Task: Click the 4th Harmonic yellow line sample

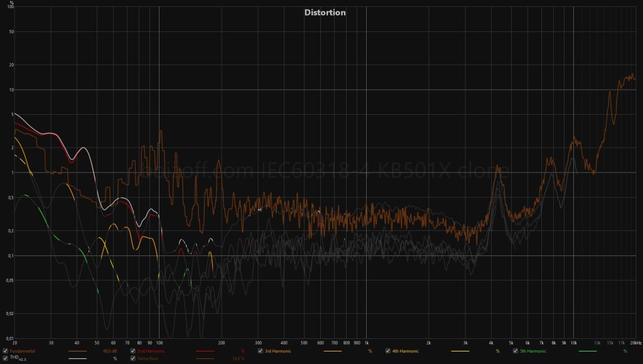Action: click(460, 351)
